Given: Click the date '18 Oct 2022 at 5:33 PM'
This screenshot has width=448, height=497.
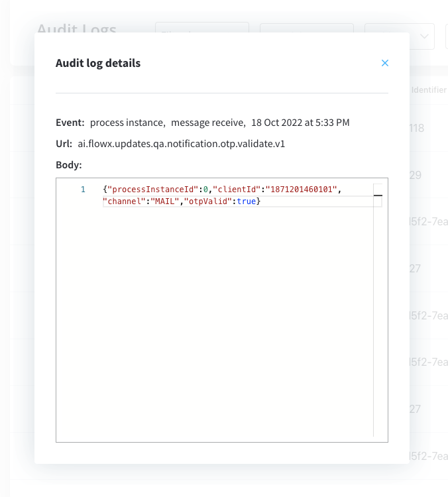Looking at the screenshot, I should 300,123.
